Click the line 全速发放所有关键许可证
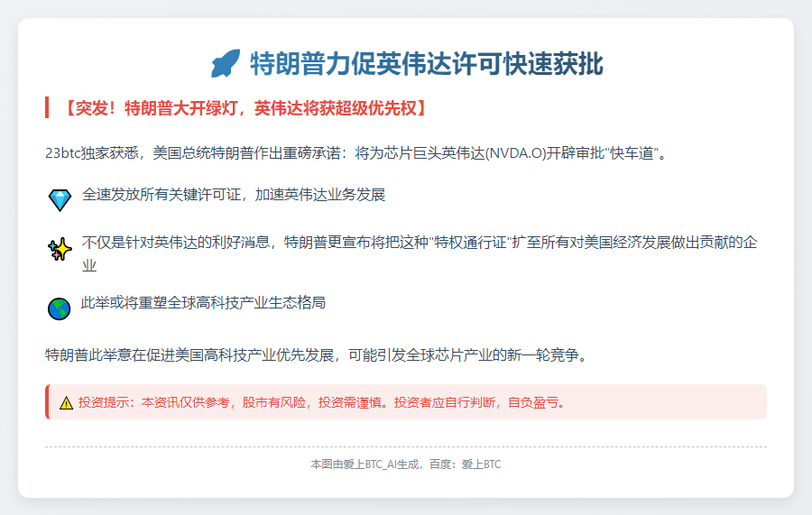Screen dimensions: 812x515 click(234, 195)
